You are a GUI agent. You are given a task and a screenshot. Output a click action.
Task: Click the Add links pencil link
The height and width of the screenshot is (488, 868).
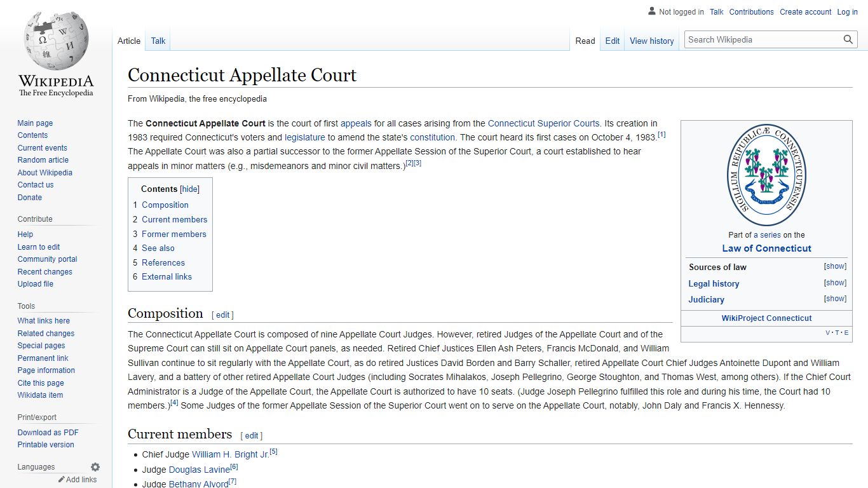[78, 480]
